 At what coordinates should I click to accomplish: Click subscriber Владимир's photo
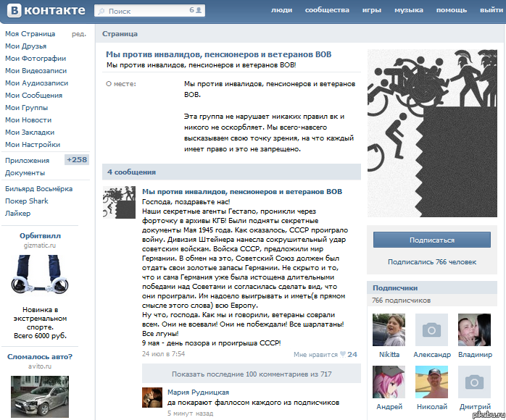(x=474, y=329)
